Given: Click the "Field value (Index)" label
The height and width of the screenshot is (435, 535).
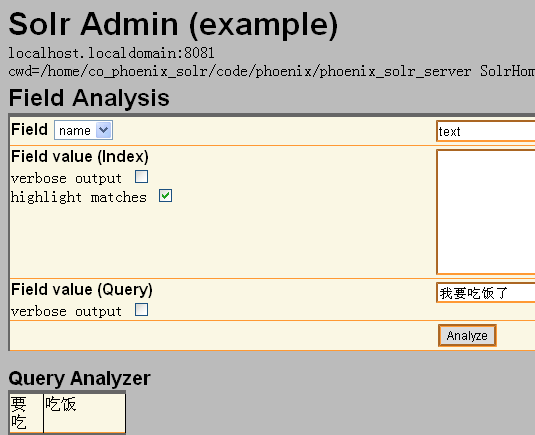Looking at the screenshot, I should pos(80,157).
